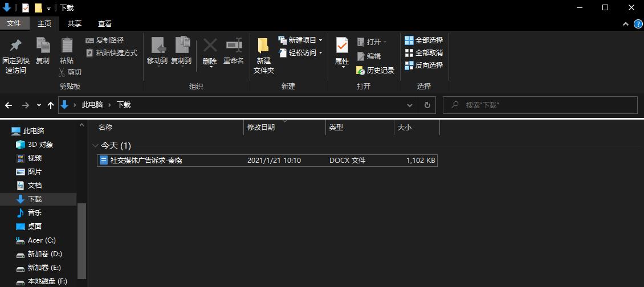Open the blue help question mark

pyautogui.click(x=638, y=24)
